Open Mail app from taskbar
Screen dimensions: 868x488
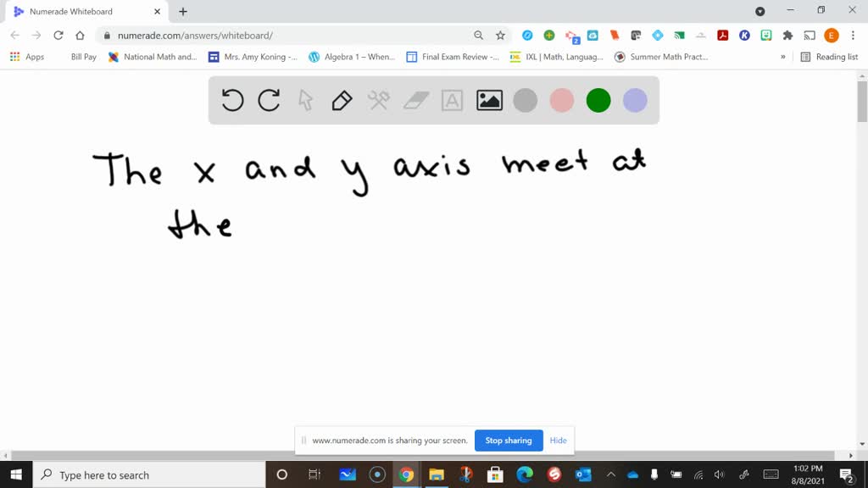coord(348,474)
